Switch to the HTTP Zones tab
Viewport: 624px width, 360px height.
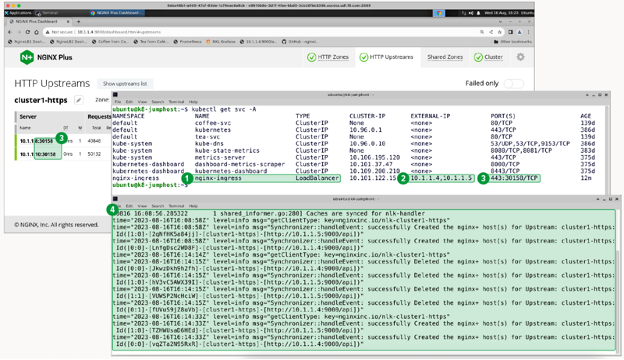tap(328, 57)
